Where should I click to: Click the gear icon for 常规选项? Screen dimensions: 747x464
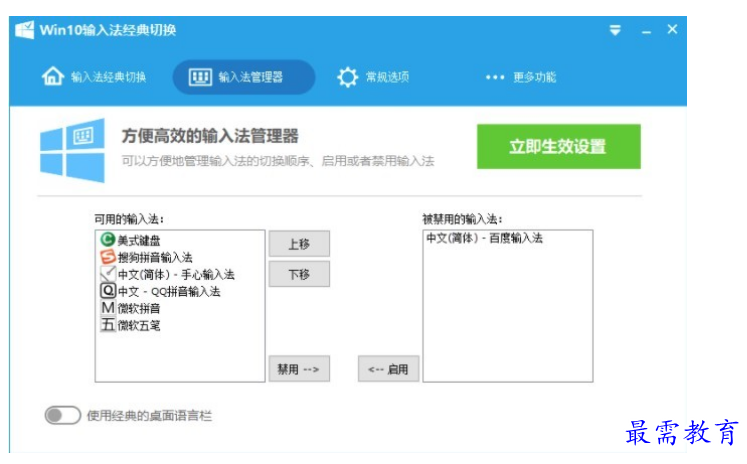click(x=347, y=77)
